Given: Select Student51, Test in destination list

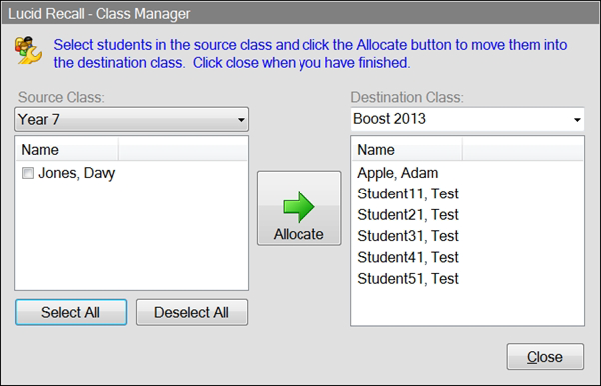Looking at the screenshot, I should tap(408, 278).
